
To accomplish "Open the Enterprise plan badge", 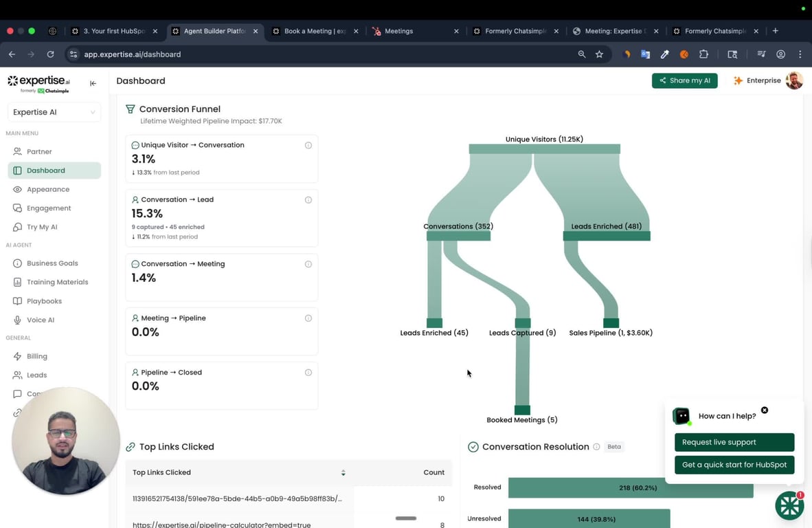I will (x=756, y=80).
